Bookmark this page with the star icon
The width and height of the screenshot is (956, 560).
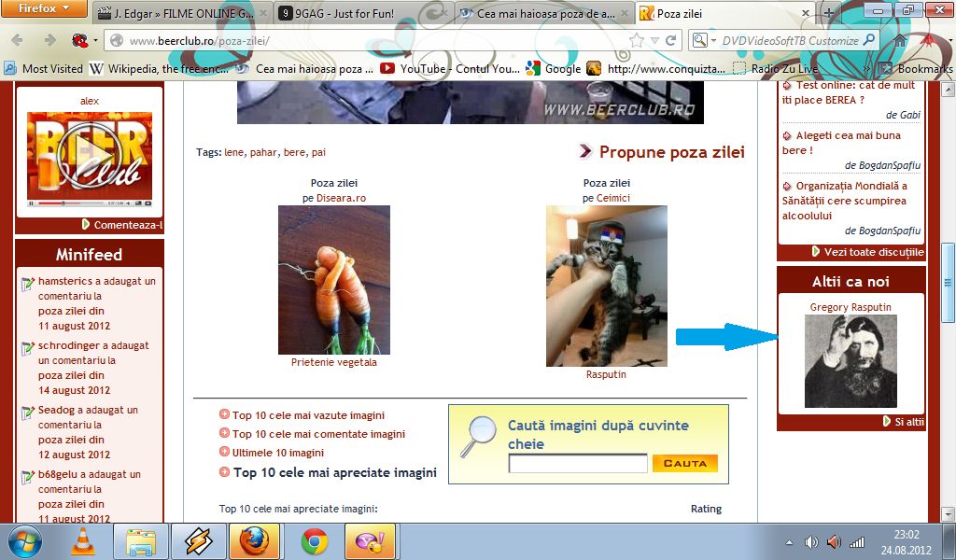(x=637, y=41)
